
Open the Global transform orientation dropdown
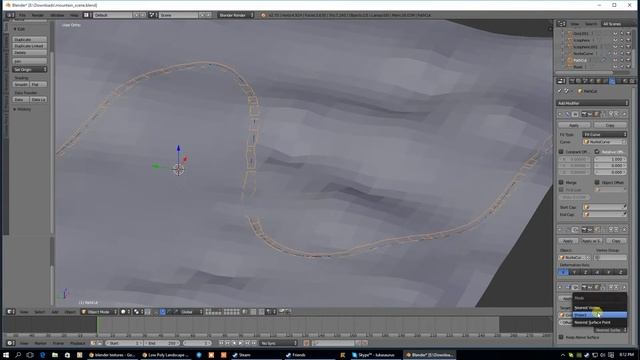[191, 312]
